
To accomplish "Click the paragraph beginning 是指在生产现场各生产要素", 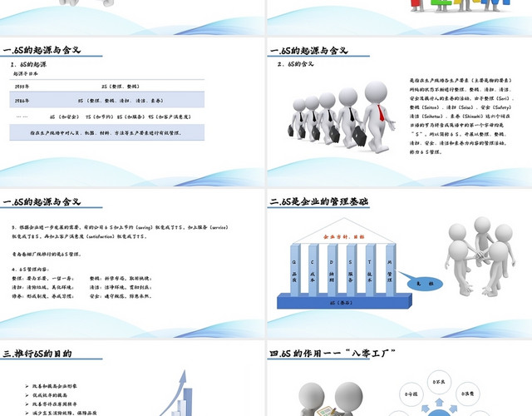I will point(462,116).
